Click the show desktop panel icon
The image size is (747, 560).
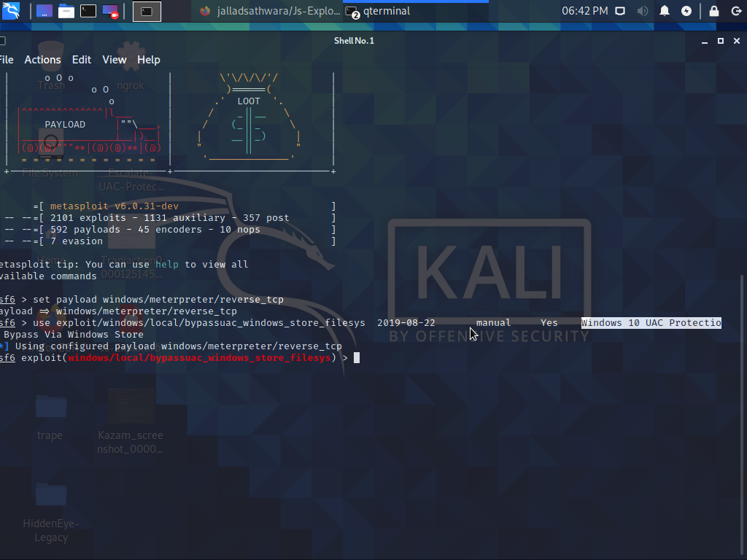[x=44, y=11]
